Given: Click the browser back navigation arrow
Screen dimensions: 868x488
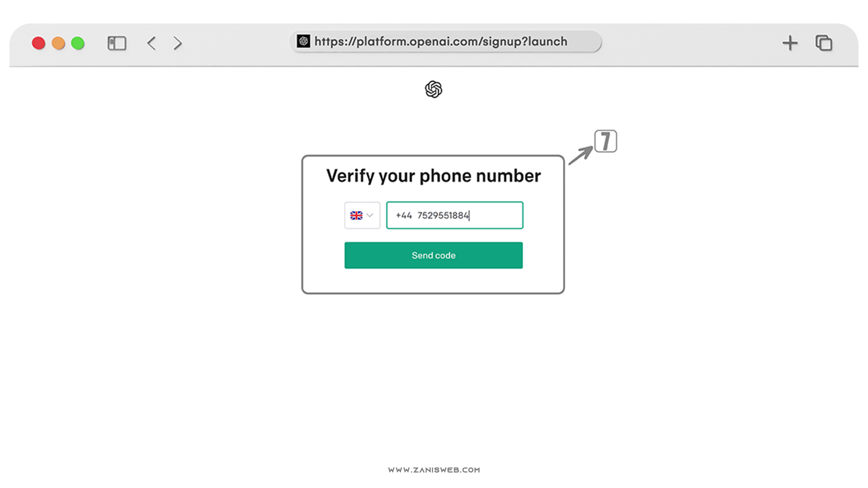Looking at the screenshot, I should tap(152, 43).
